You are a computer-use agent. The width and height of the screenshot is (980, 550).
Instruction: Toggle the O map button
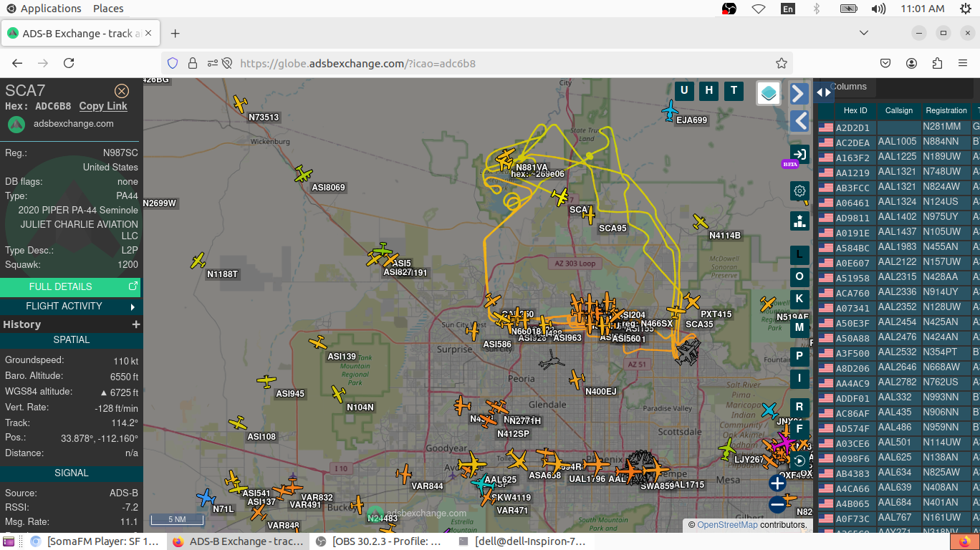tap(799, 276)
